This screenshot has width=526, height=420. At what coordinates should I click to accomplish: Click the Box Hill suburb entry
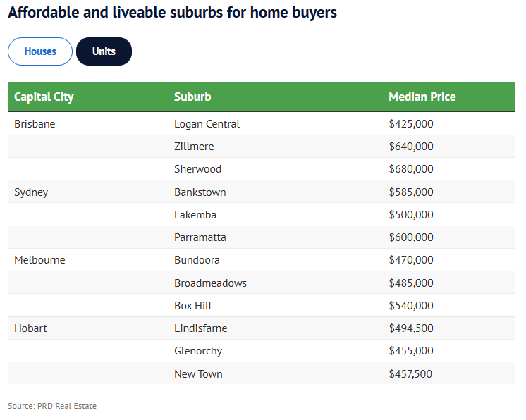pyautogui.click(x=192, y=306)
